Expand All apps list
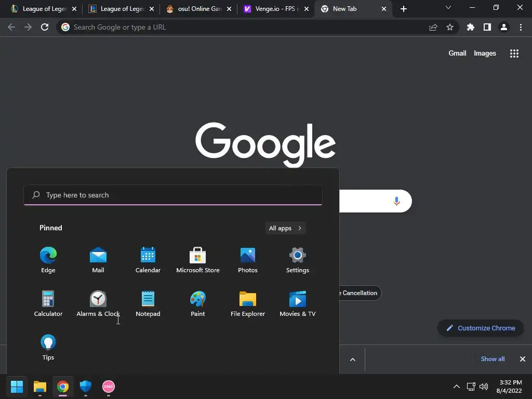Screen dimensions: 532x399 point(285,228)
